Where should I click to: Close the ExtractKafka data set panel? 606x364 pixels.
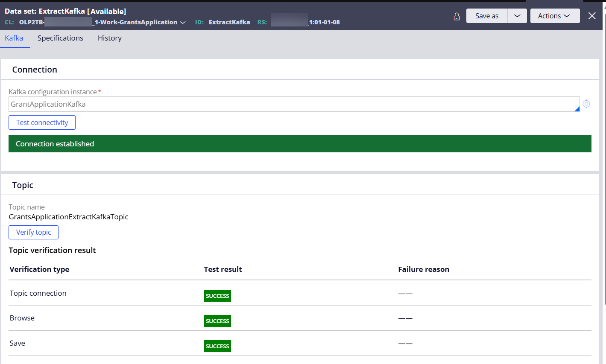[x=592, y=16]
